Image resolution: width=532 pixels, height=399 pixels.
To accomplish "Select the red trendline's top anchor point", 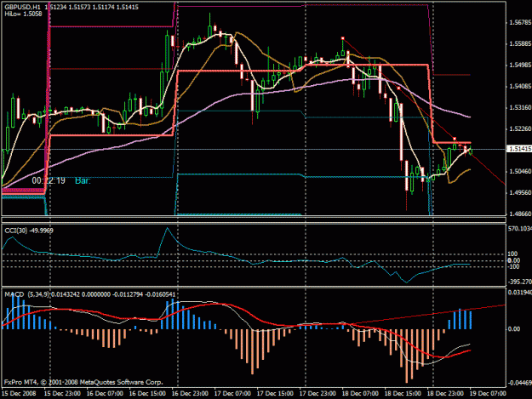I will pyautogui.click(x=343, y=38).
